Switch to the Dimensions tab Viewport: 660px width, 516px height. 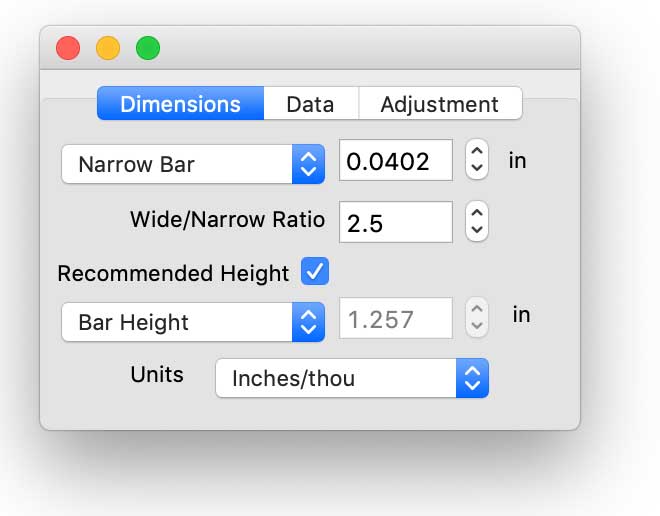point(180,104)
